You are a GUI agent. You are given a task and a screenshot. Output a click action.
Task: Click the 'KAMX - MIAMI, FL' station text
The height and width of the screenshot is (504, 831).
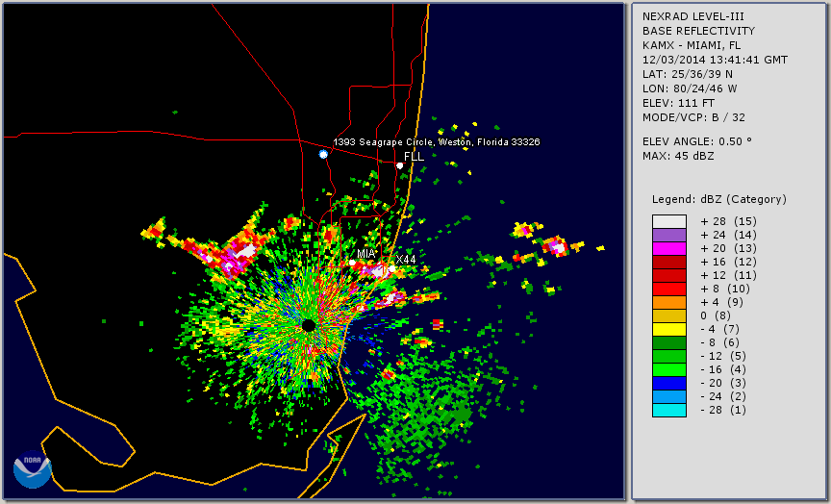(692, 45)
